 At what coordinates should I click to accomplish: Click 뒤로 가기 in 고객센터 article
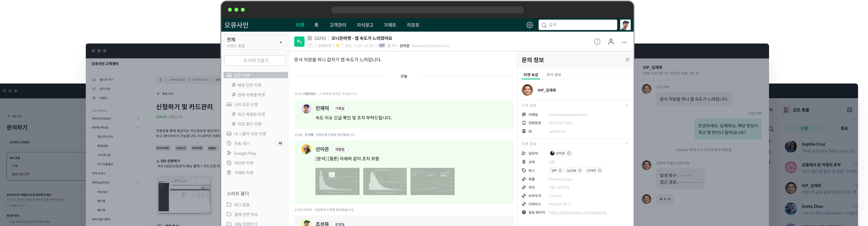pyautogui.click(x=165, y=94)
